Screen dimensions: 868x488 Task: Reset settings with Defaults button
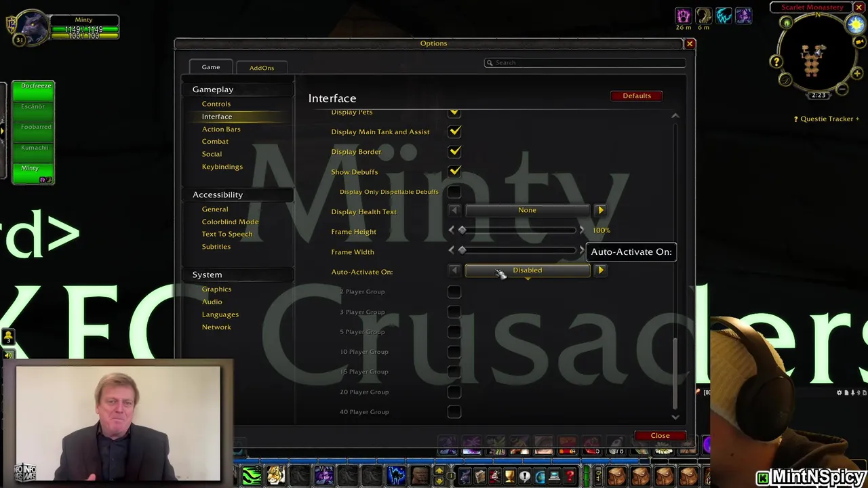point(637,96)
